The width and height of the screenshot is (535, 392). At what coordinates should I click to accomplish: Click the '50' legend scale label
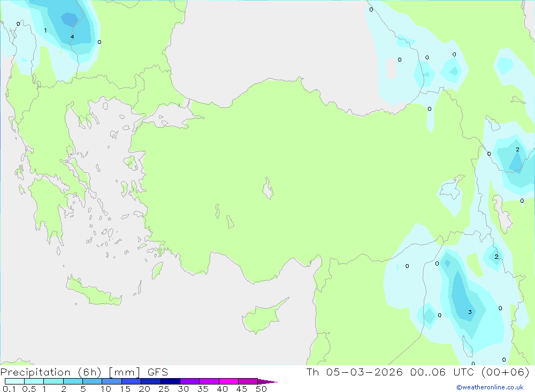pyautogui.click(x=261, y=389)
